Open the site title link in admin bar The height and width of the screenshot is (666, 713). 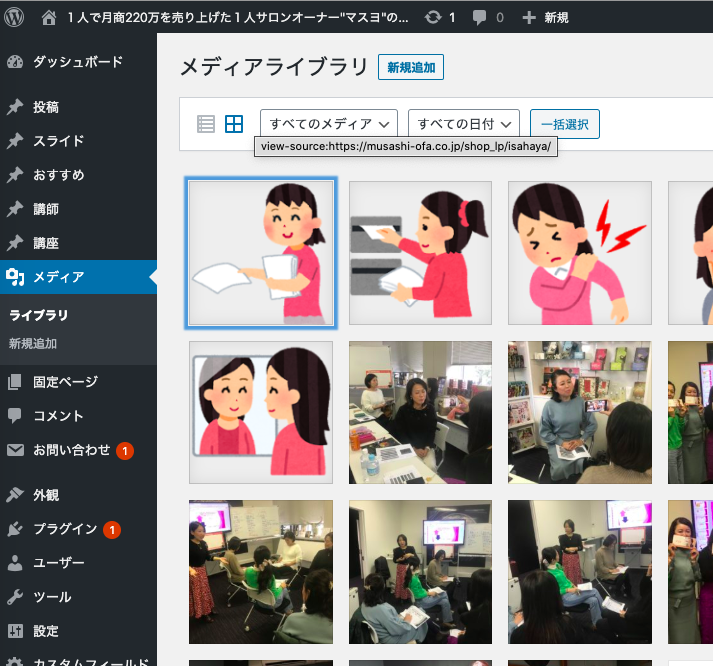coord(238,18)
